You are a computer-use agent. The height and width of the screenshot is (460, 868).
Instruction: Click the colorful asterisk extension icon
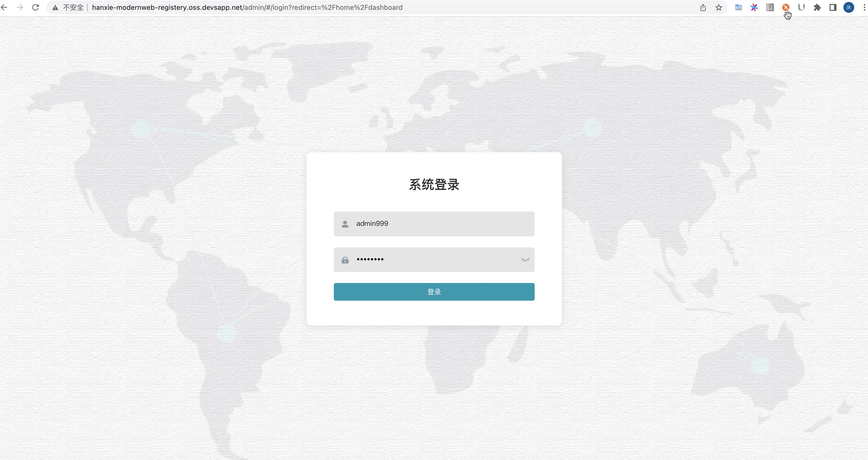pos(754,7)
